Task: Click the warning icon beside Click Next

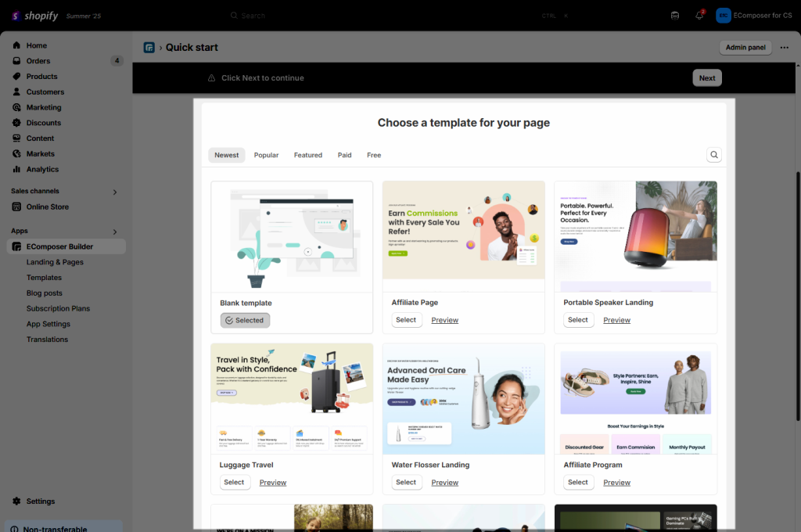Action: 211,78
